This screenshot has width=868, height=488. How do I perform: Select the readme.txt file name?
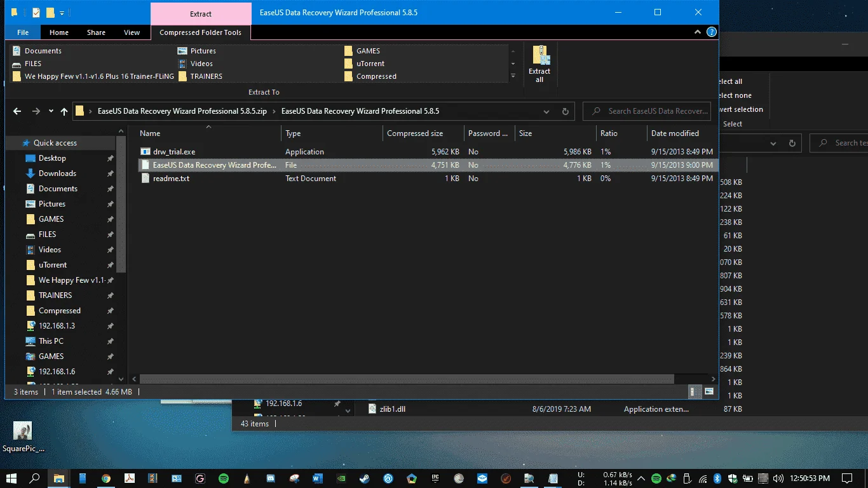click(x=171, y=179)
